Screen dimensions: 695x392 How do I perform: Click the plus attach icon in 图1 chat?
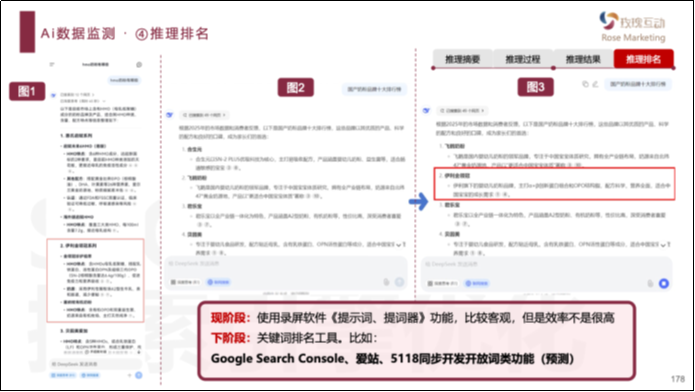129,375
